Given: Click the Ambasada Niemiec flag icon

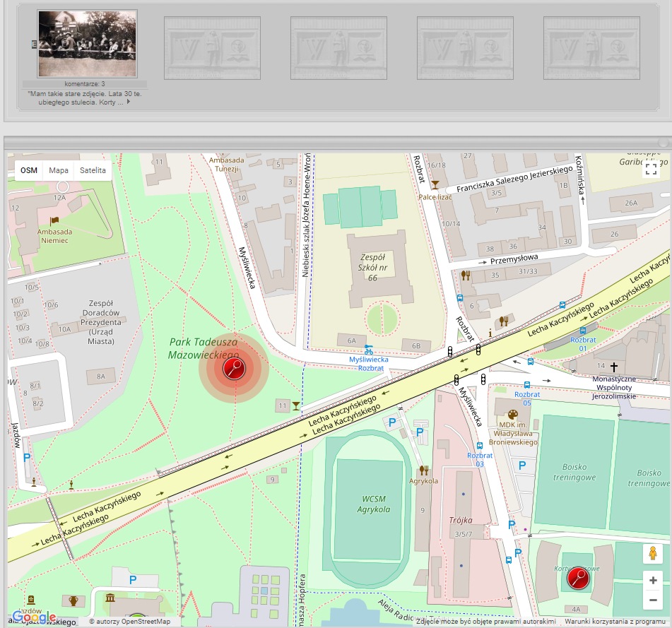Looking at the screenshot, I should coord(54,221).
